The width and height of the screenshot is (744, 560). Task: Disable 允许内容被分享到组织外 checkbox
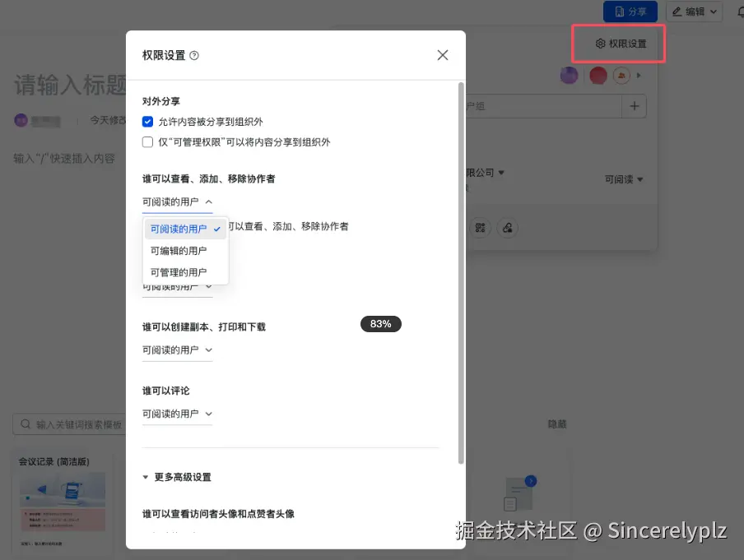(x=147, y=122)
